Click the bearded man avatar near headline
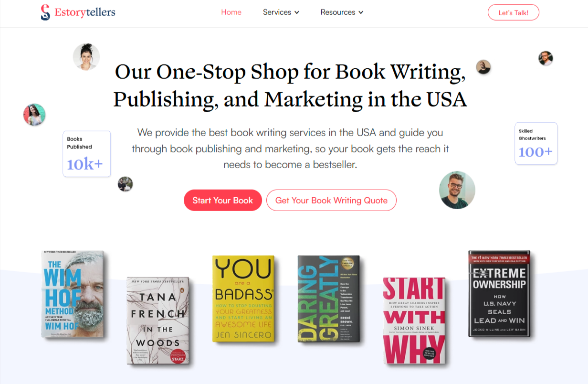 [483, 67]
